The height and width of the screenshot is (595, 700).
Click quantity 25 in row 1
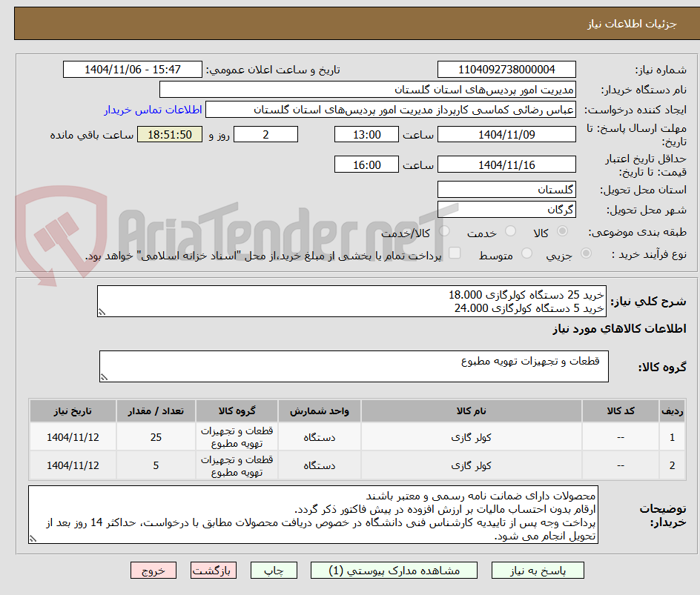click(x=156, y=438)
